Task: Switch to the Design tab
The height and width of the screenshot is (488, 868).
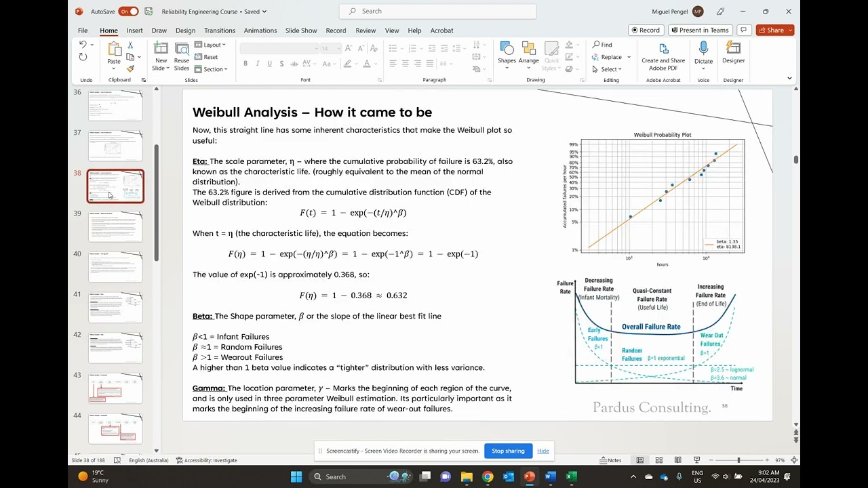Action: [185, 30]
